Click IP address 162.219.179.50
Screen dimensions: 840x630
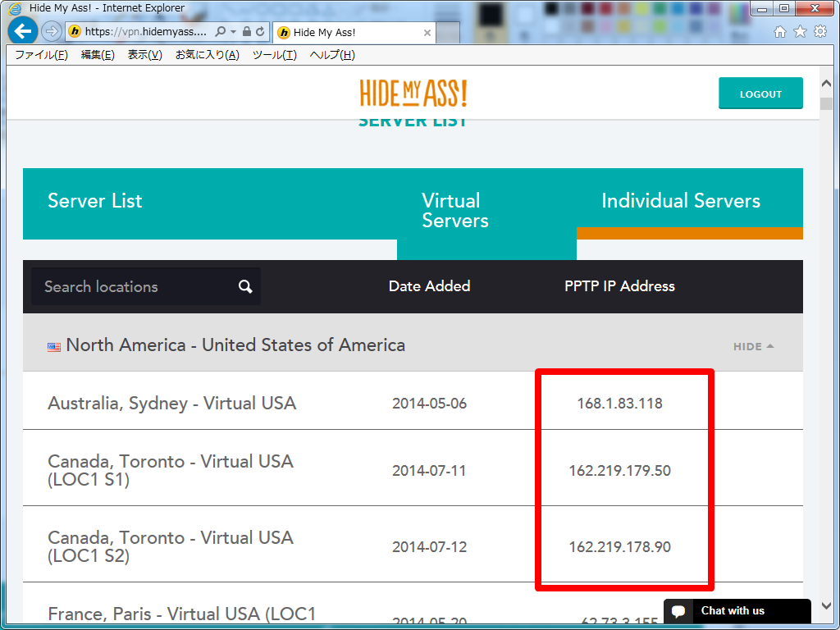click(620, 470)
